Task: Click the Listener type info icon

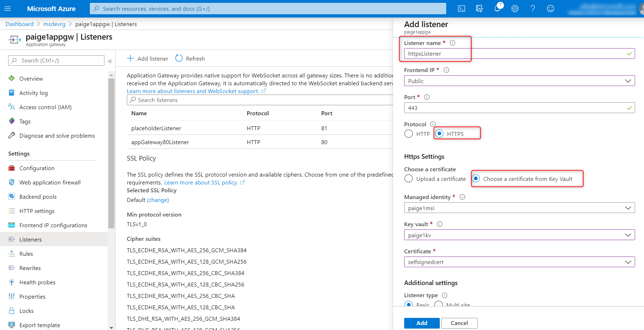Action: (x=444, y=295)
